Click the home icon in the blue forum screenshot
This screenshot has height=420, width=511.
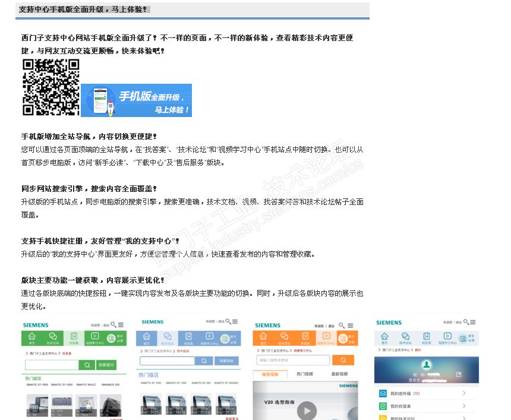(147, 336)
